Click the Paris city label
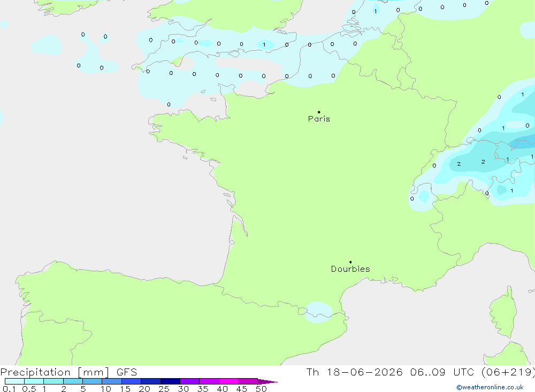The image size is (535, 392). pos(319,119)
